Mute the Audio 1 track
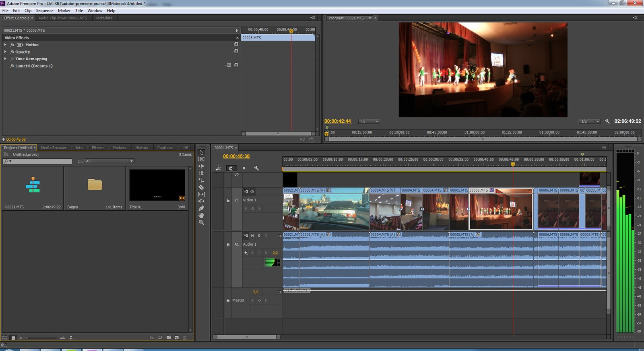 coord(252,236)
